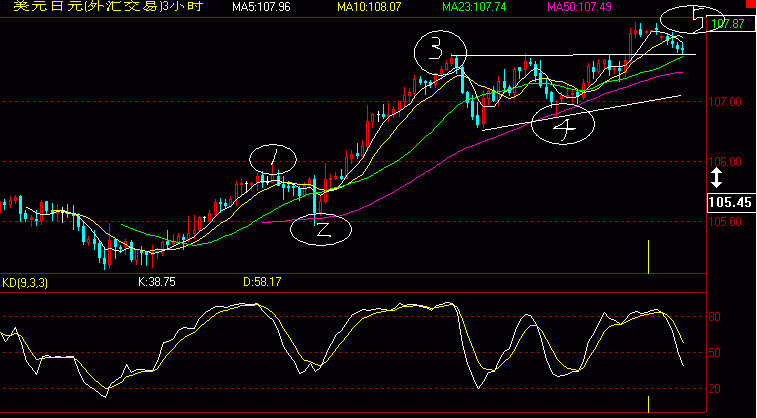Click the vertical double-arrow cursor icon
This screenshot has height=418, width=757.
click(716, 178)
